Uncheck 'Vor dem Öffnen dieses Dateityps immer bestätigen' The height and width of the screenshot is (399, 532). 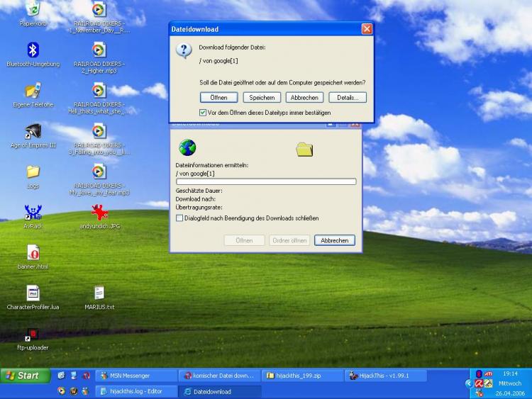click(x=203, y=113)
